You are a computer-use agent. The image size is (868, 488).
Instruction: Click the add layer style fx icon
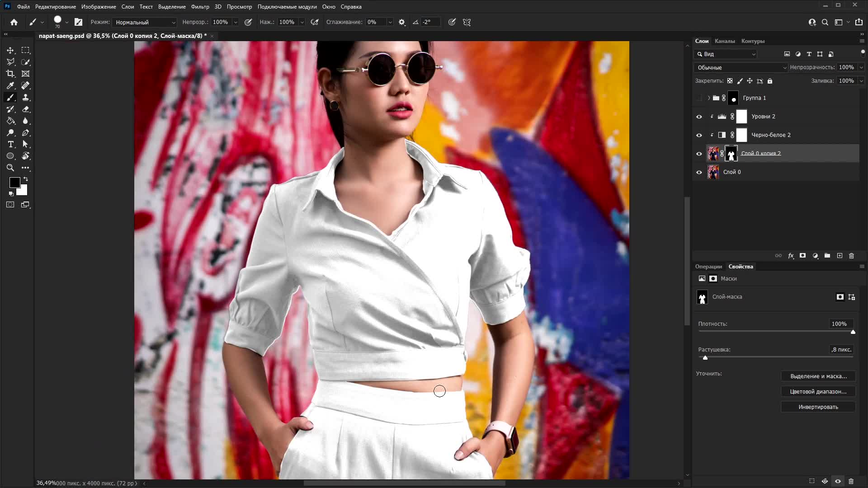pyautogui.click(x=791, y=256)
